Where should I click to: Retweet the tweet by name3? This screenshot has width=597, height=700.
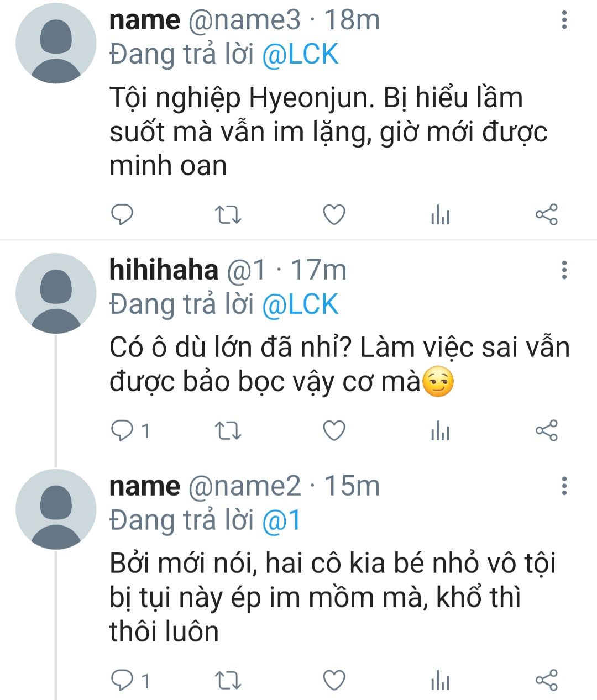click(227, 214)
